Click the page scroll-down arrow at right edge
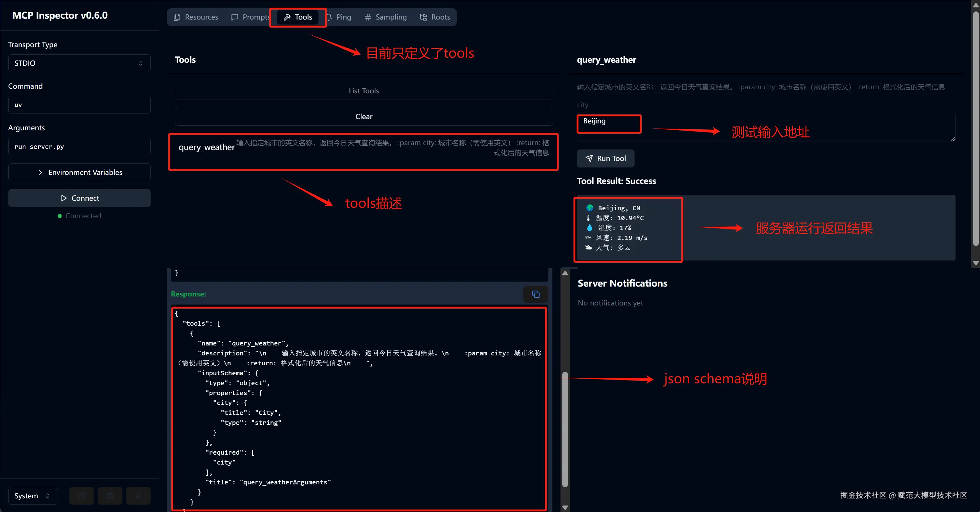This screenshot has width=980, height=512. [x=975, y=263]
